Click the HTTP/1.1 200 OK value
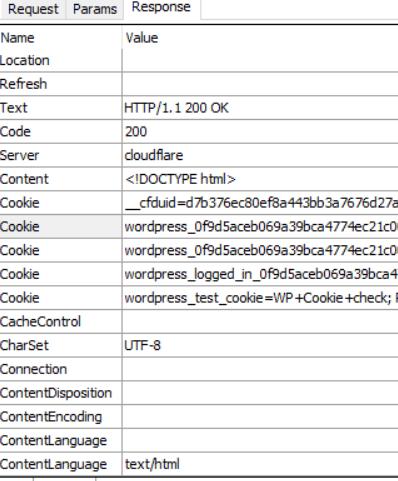 (177, 108)
